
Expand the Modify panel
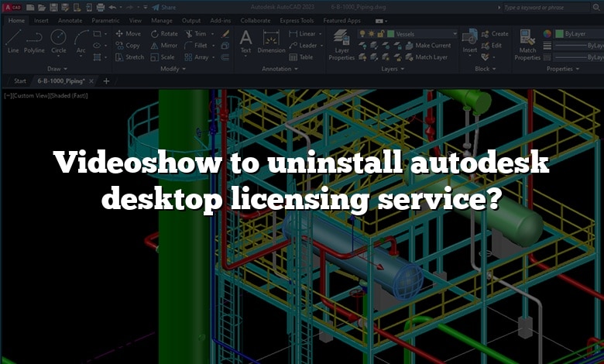[x=172, y=69]
